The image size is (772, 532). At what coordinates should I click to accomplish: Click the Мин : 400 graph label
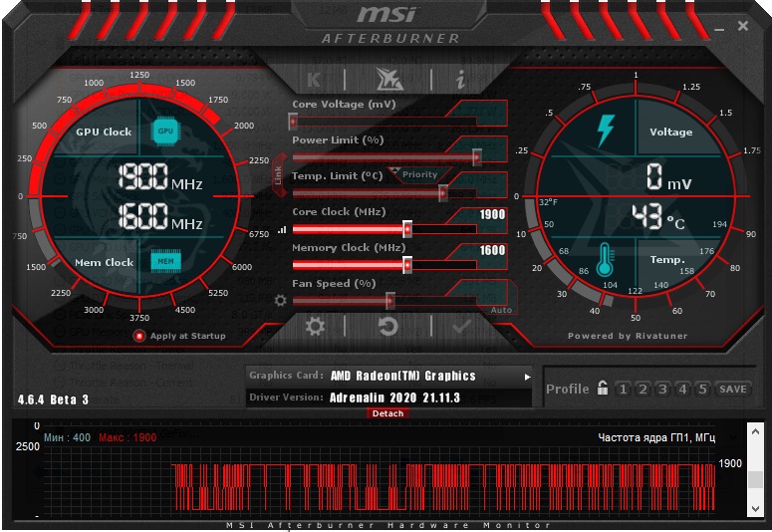click(67, 437)
